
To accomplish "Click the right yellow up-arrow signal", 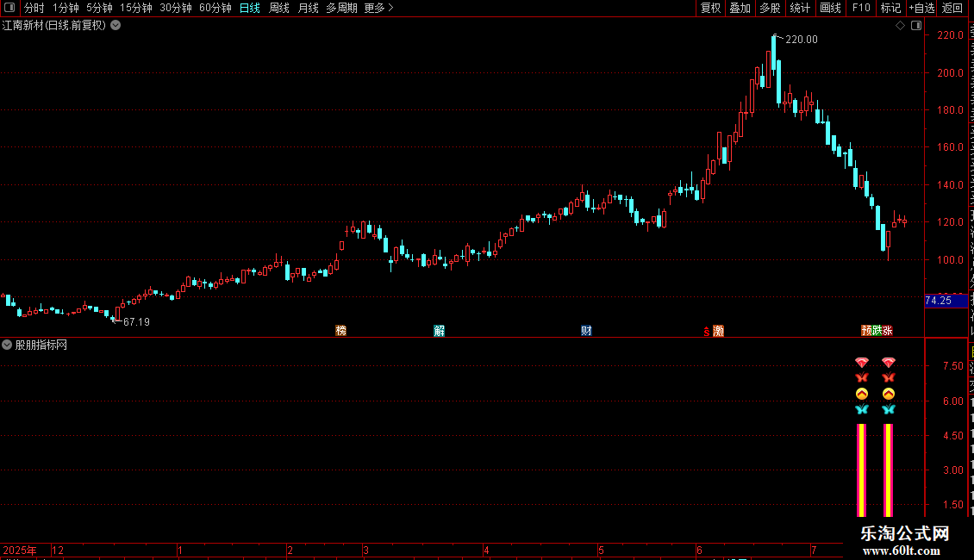I will (889, 394).
